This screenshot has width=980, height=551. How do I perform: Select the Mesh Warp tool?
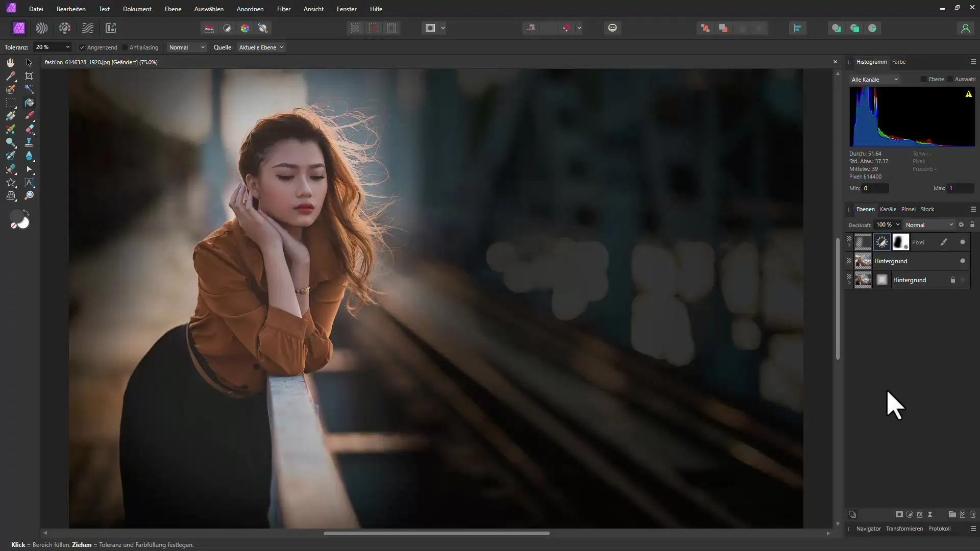coord(10,195)
